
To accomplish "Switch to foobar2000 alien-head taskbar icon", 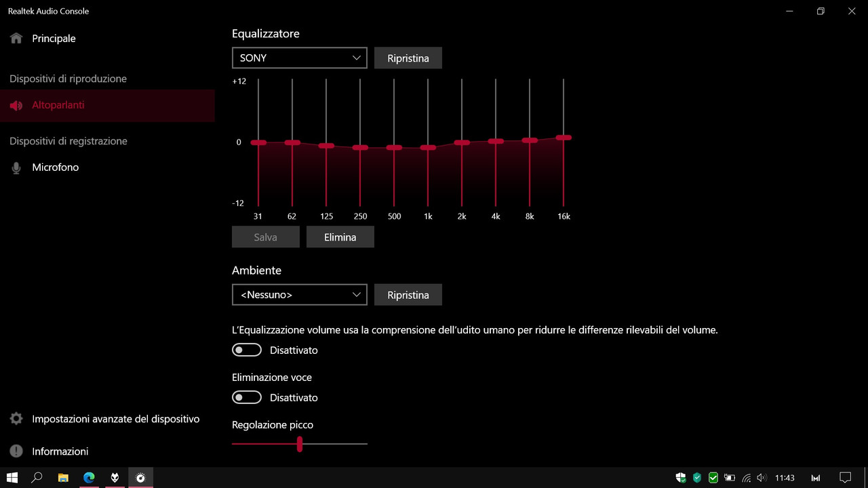I will (115, 478).
